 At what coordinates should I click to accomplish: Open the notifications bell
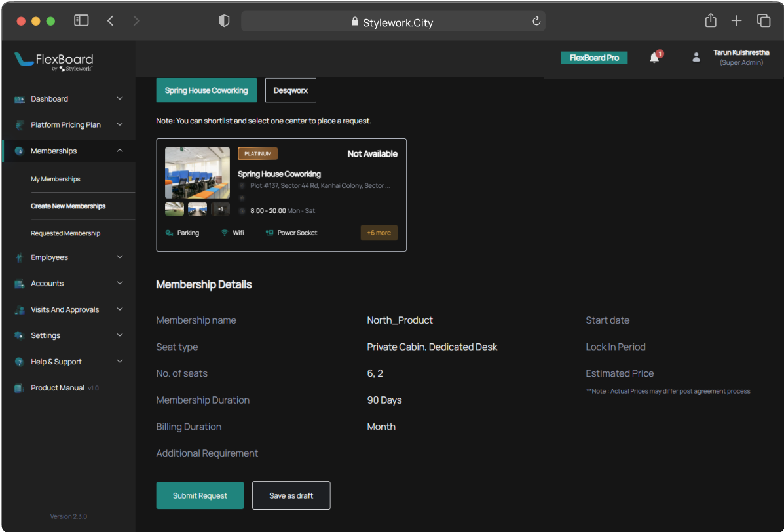coord(654,58)
